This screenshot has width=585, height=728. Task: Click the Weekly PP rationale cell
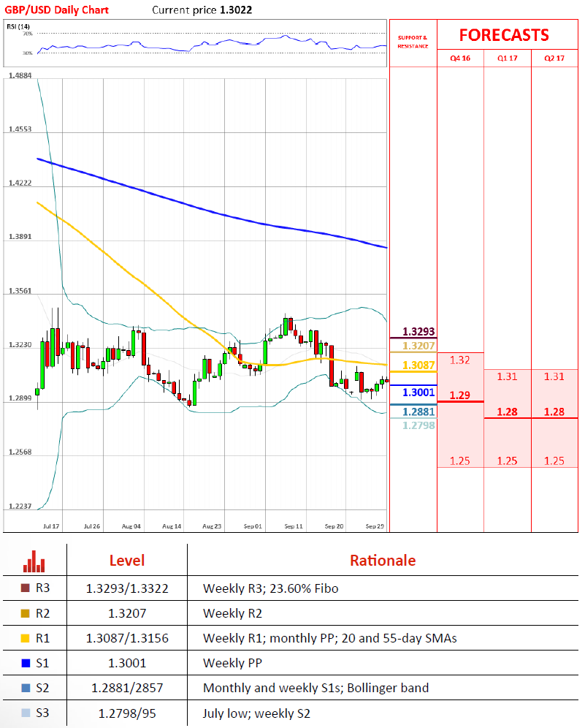tap(232, 663)
